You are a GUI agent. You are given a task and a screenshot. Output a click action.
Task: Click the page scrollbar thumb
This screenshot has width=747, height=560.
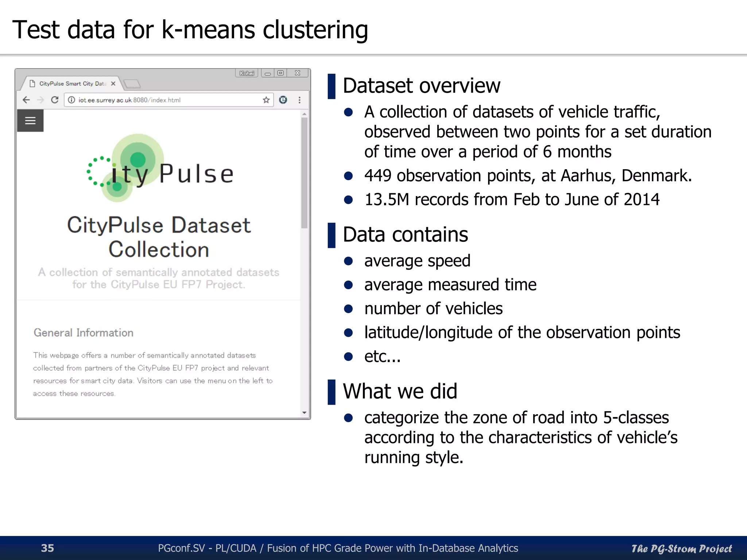[304, 173]
